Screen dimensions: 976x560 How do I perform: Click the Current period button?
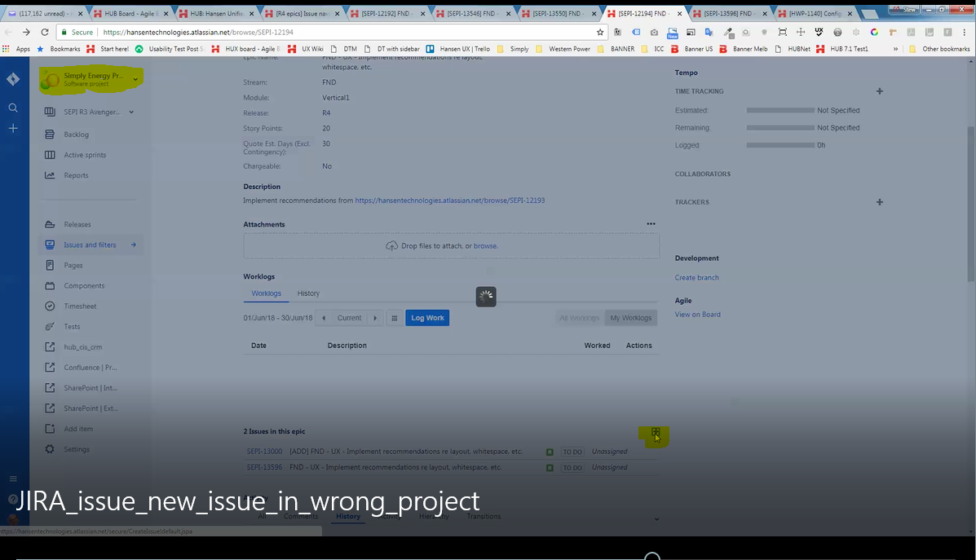pos(349,318)
